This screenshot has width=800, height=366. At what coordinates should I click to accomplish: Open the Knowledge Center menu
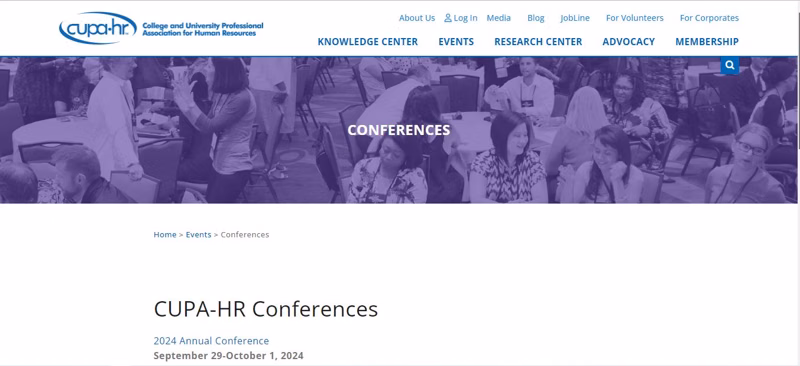pyautogui.click(x=367, y=42)
